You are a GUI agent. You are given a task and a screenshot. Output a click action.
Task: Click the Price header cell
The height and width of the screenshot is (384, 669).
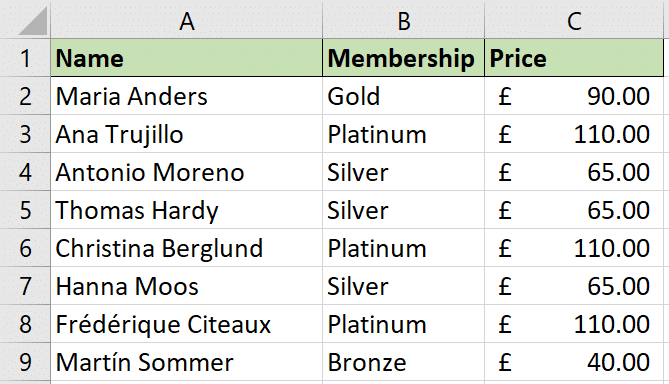click(574, 58)
